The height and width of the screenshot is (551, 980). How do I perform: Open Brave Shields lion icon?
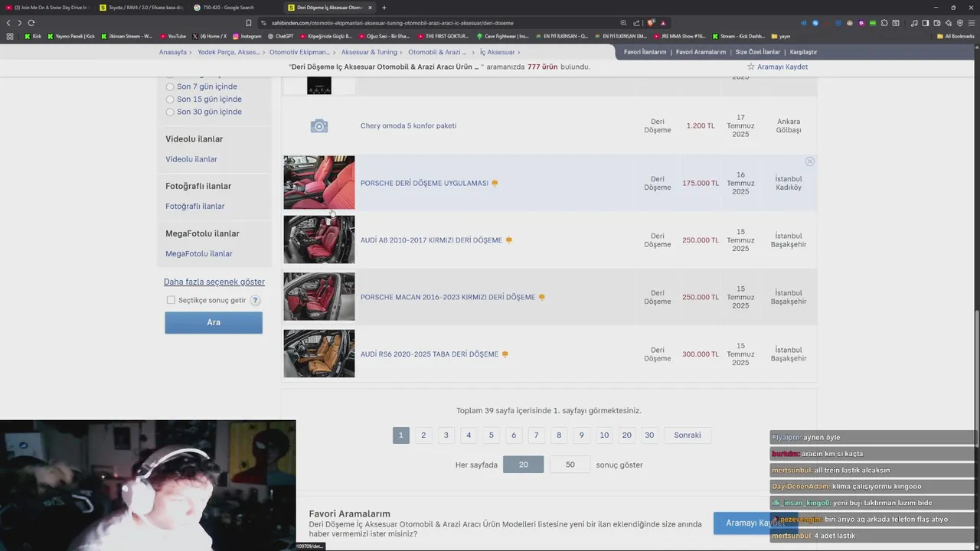[x=651, y=23]
